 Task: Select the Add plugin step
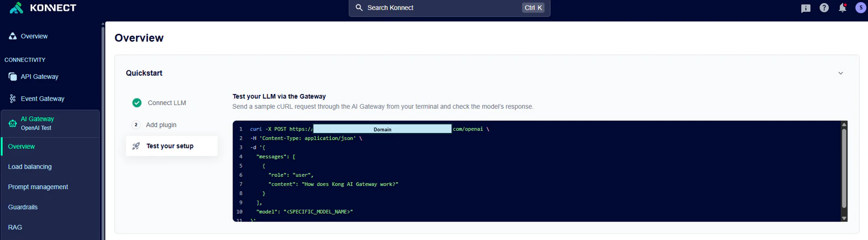[161, 125]
